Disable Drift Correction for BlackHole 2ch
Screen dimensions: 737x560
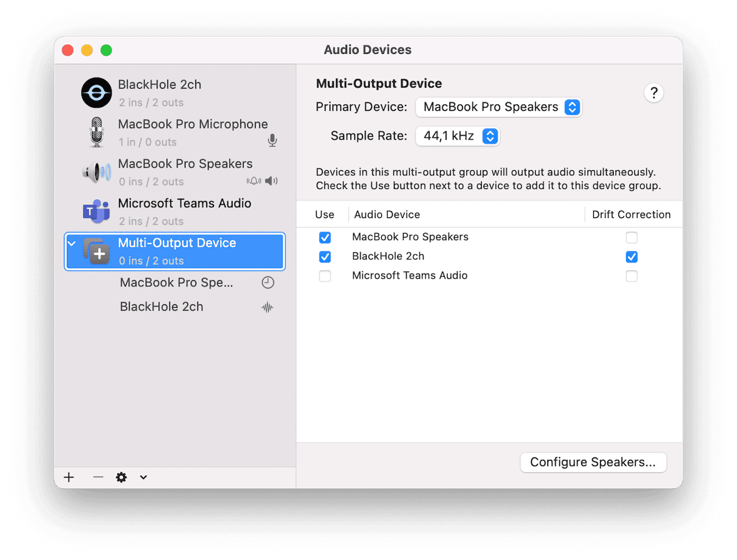pyautogui.click(x=632, y=257)
